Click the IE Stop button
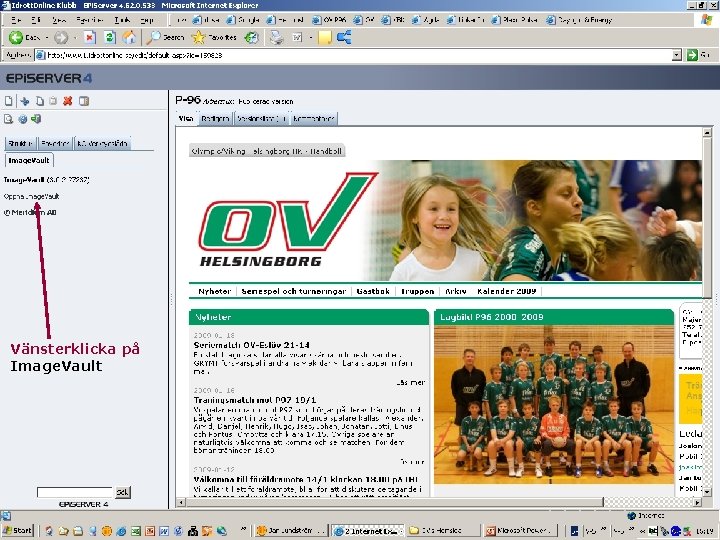 coord(89,37)
